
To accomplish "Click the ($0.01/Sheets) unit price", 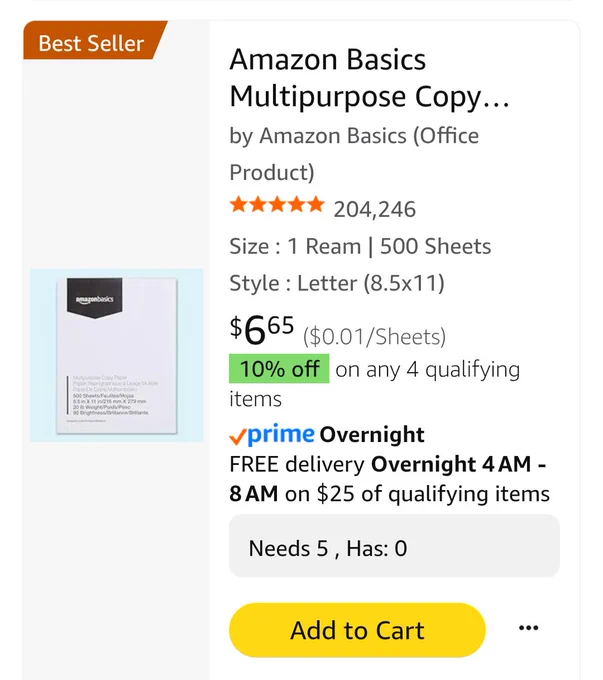I will pos(374,337).
